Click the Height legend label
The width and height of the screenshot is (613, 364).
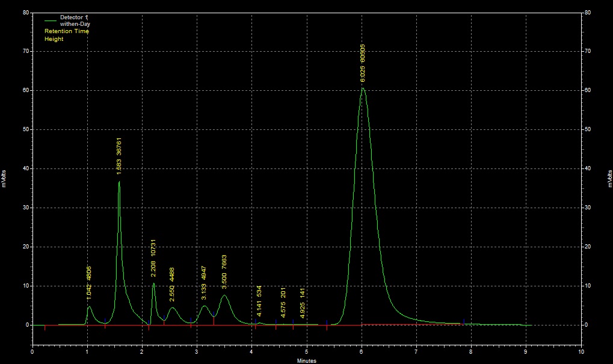tap(54, 39)
